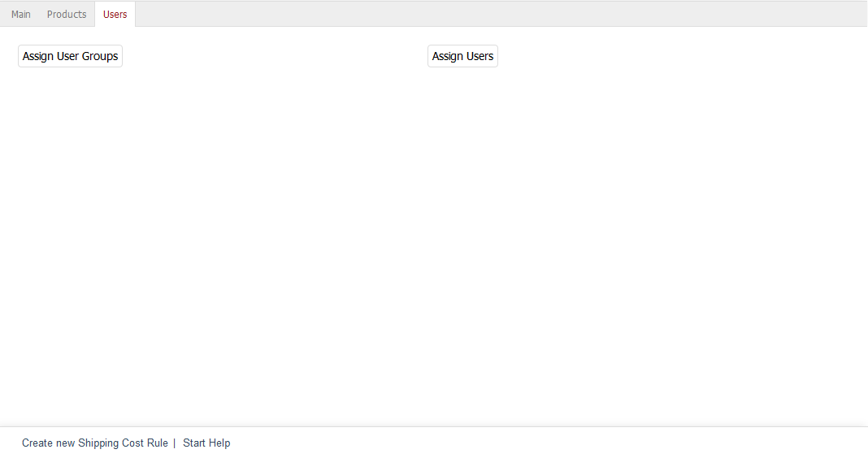Switch to the Main tab

[x=21, y=15]
